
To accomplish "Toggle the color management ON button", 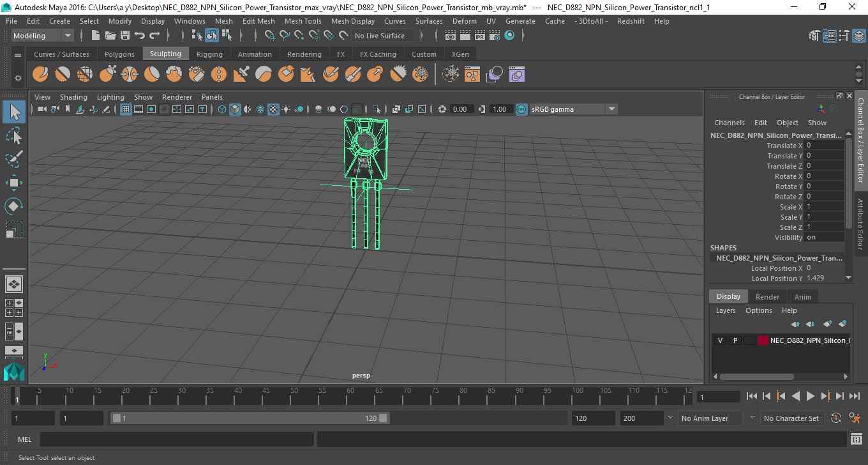I will (521, 109).
